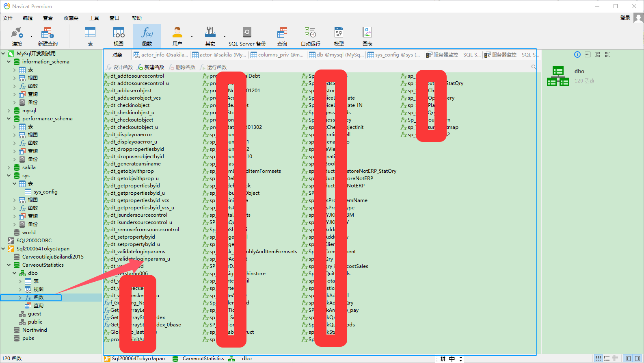
Task: Click the DDL icon in right panel
Action: pyautogui.click(x=588, y=54)
